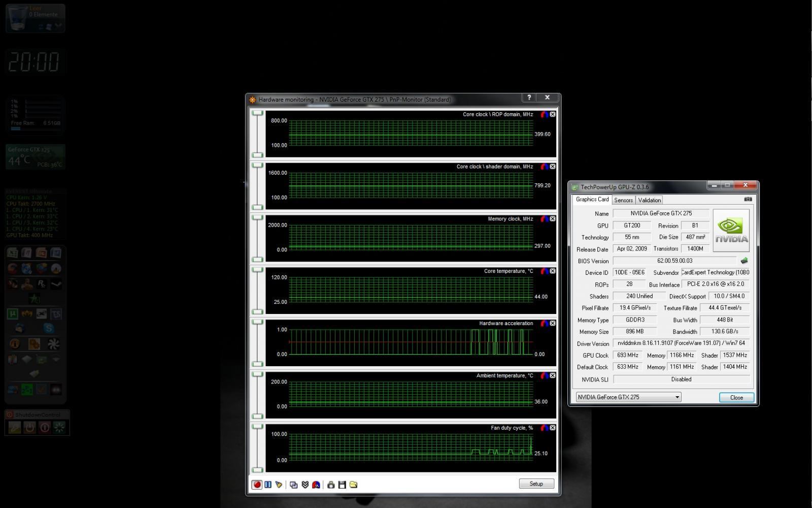Click the Close button in GPU-Z

tap(736, 397)
